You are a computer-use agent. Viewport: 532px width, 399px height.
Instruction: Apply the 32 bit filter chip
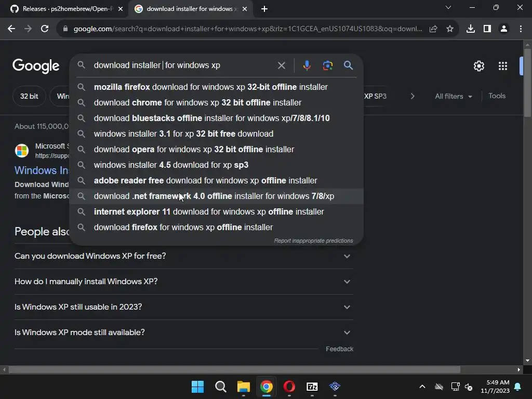(29, 96)
